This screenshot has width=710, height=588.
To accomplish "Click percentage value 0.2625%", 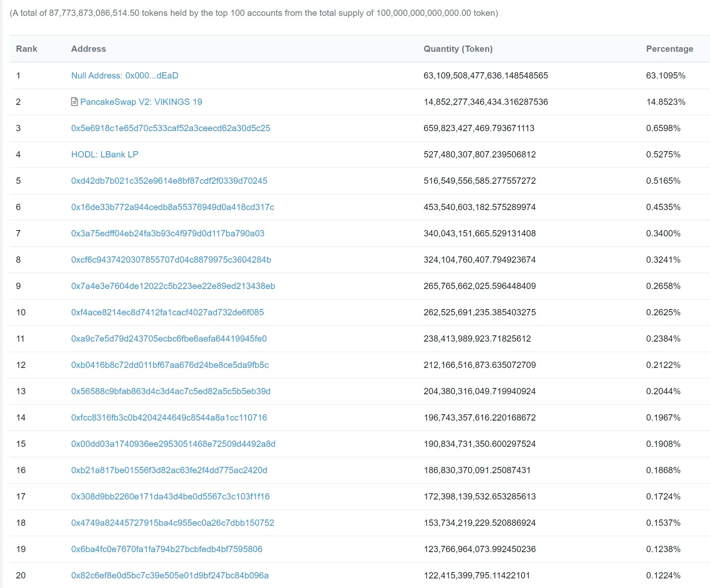I will 663,312.
